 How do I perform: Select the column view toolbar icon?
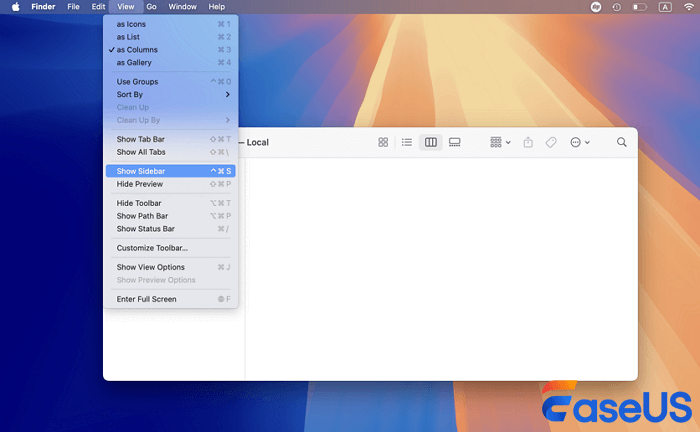[431, 143]
